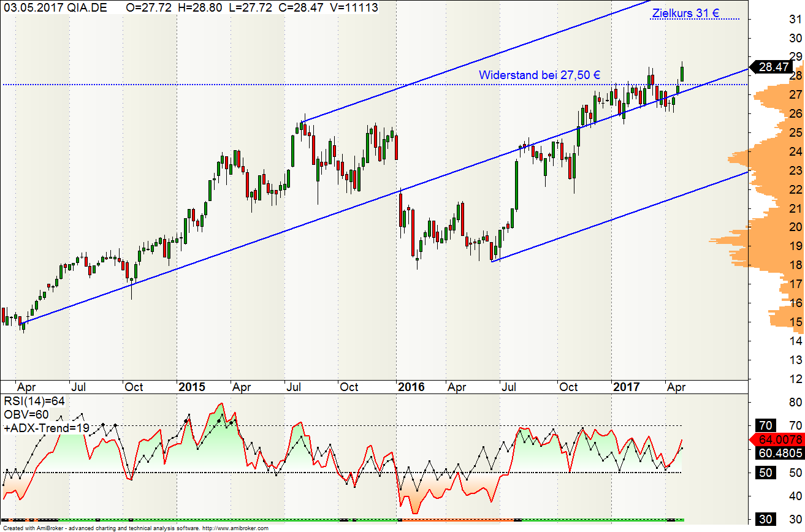The width and height of the screenshot is (805, 532).
Task: Click the 2017 year marker on time axis
Action: [x=627, y=387]
